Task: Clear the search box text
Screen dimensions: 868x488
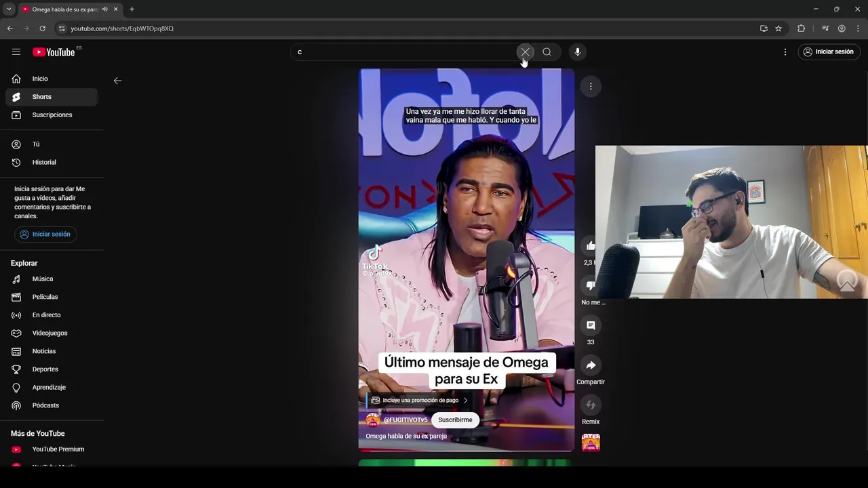Action: (525, 52)
